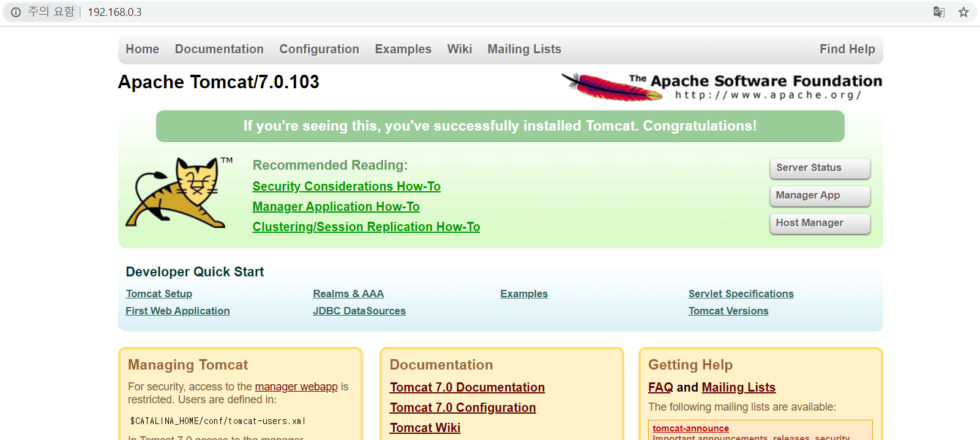
Task: Bookmark this page with star icon
Action: (x=963, y=12)
